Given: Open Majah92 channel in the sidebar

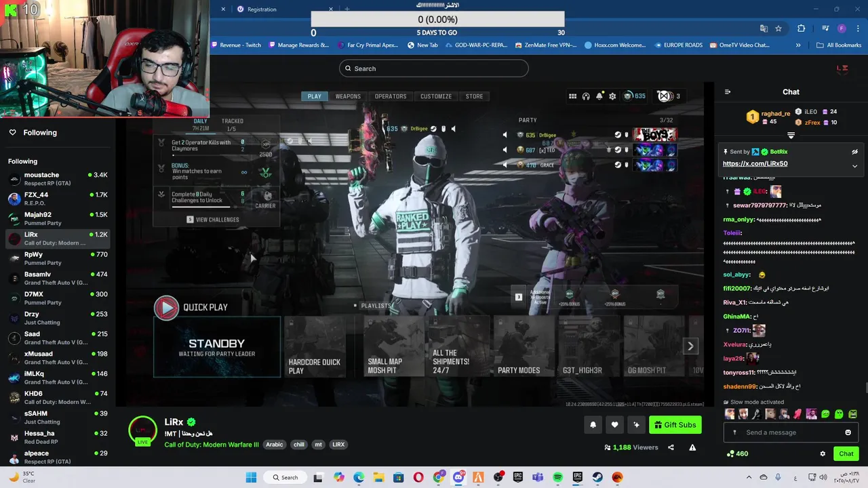Looking at the screenshot, I should click(58, 218).
